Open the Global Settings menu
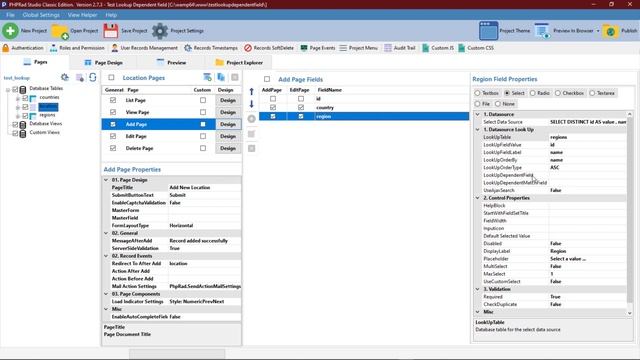 coord(41,15)
